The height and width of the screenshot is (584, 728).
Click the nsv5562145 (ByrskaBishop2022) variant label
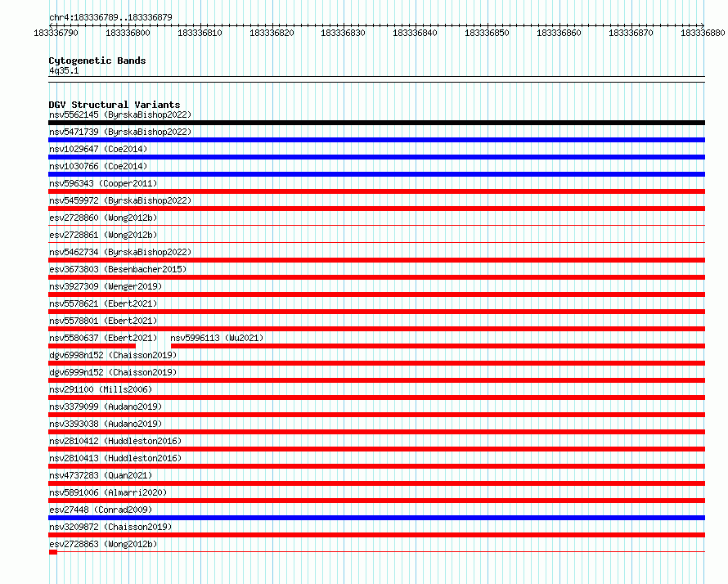pos(120,115)
